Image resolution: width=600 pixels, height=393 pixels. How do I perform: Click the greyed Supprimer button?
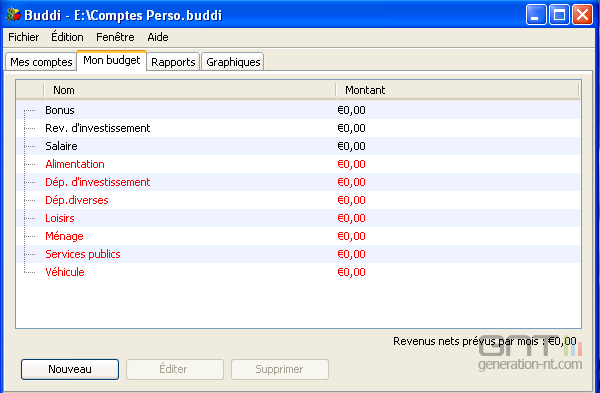coord(280,369)
